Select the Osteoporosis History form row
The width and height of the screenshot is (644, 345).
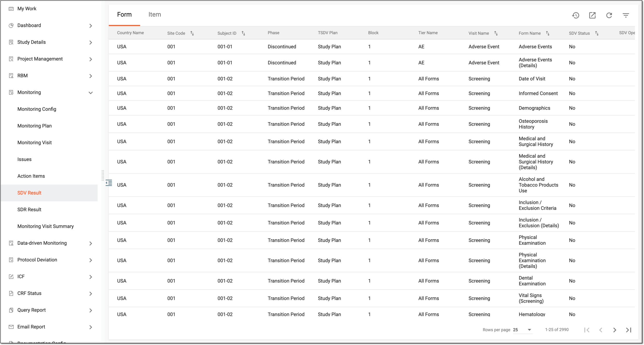click(x=372, y=124)
